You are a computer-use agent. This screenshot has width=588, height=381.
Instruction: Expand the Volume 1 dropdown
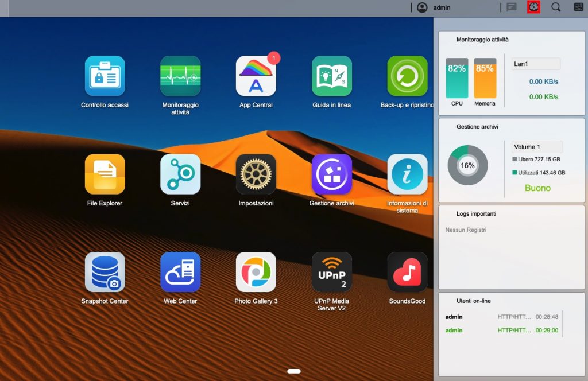[x=537, y=147]
